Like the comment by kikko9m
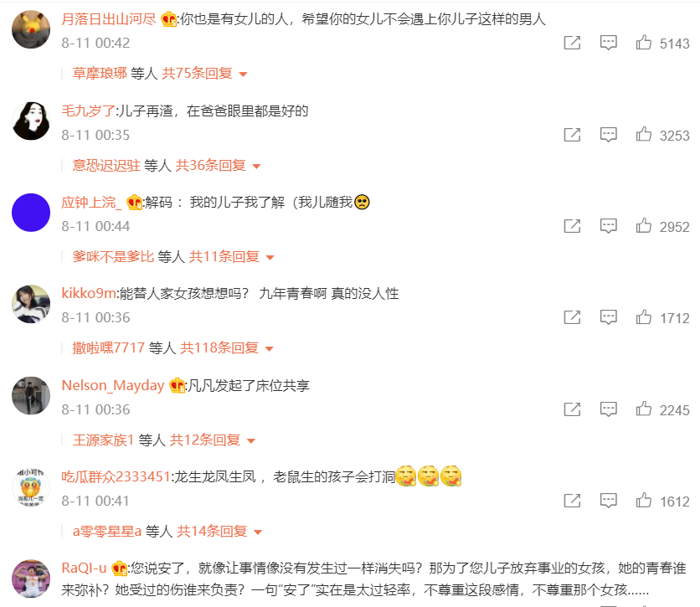The width and height of the screenshot is (700, 607). click(x=644, y=317)
